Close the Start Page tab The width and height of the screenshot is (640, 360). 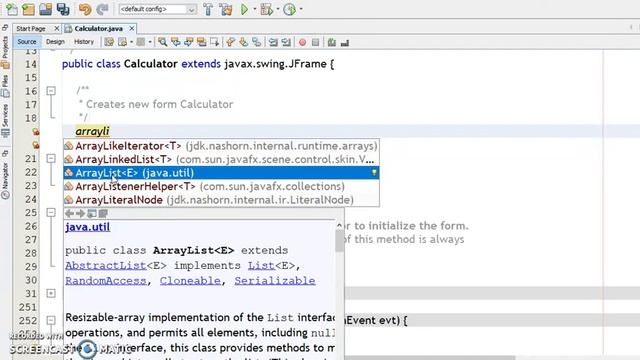(x=57, y=29)
